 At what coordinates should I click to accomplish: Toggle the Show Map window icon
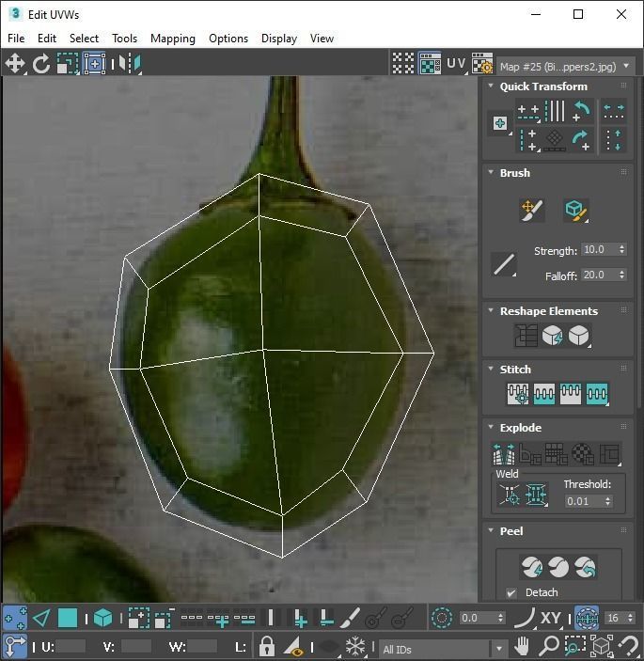point(430,64)
